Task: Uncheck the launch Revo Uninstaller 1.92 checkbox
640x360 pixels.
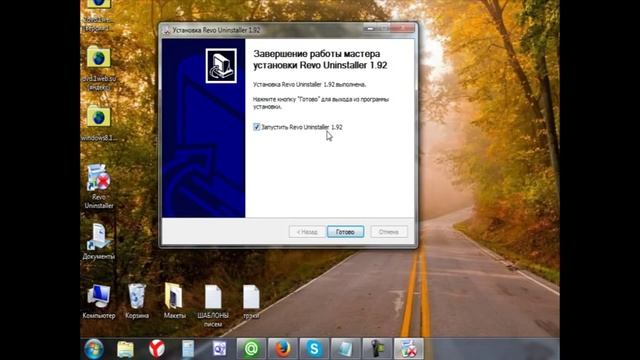Action: [x=257, y=127]
